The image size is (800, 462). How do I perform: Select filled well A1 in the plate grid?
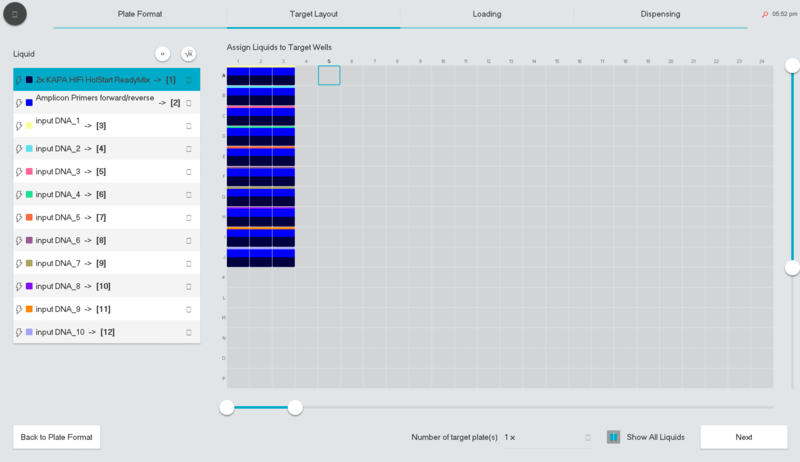coord(238,75)
